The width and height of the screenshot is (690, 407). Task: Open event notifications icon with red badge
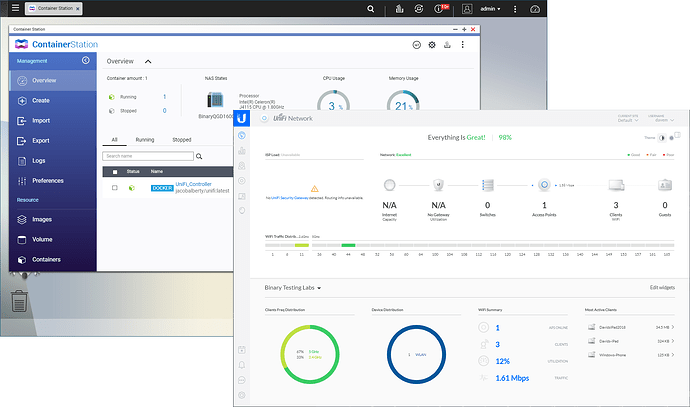click(x=439, y=9)
